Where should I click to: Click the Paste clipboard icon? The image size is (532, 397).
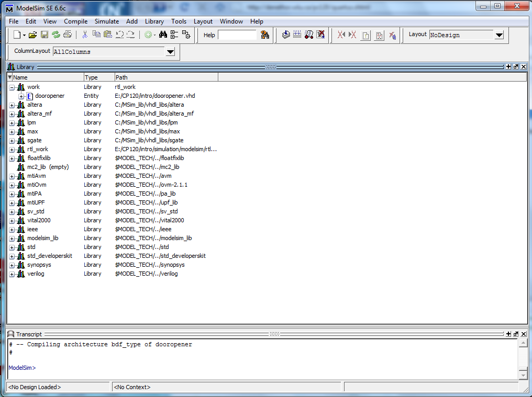108,35
